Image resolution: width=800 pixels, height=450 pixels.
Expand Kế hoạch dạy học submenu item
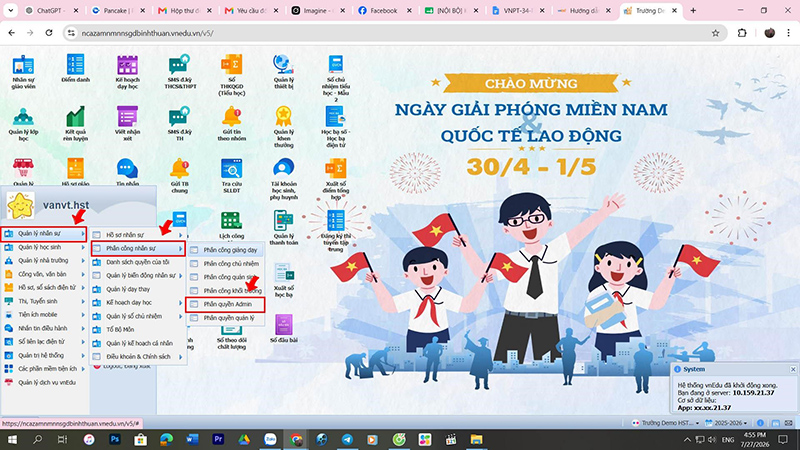(138, 303)
